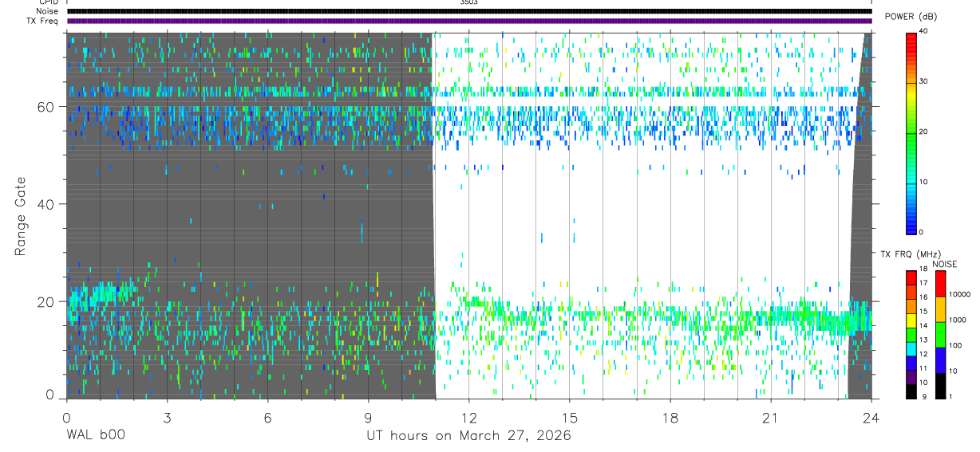Viewport: 980px width, 452px height.
Task: Click the 6 hour tick label on time axis
Action: 267,418
